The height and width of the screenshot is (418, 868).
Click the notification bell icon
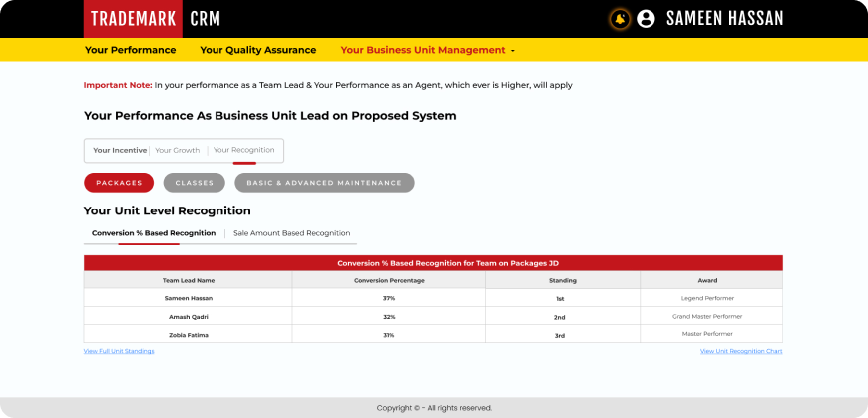point(620,19)
